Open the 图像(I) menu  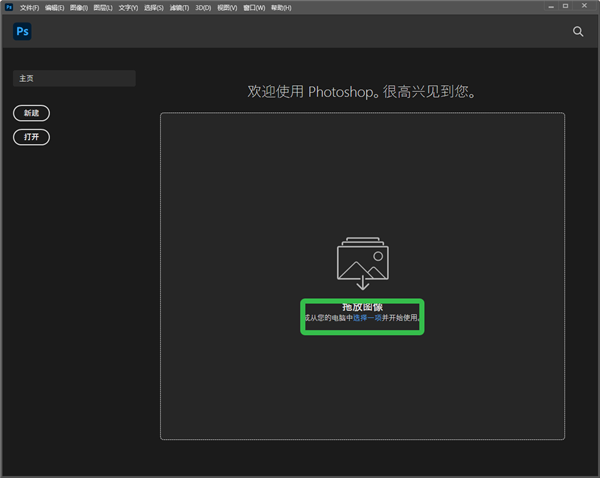[x=78, y=7]
